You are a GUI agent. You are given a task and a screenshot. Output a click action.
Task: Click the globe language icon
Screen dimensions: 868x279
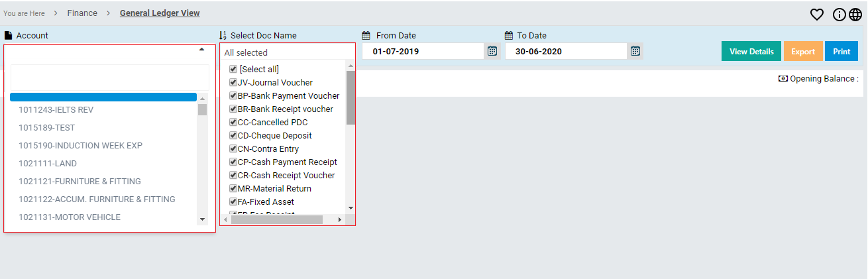tap(855, 15)
